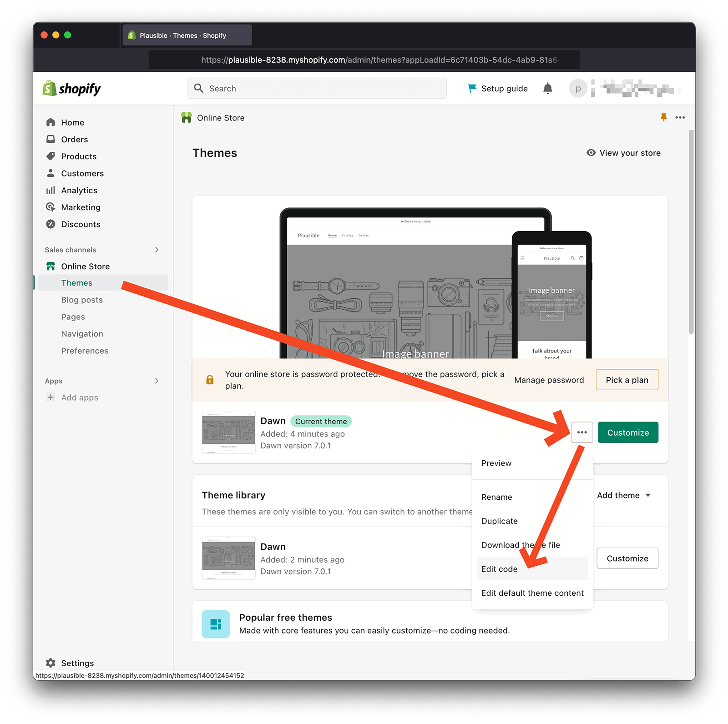Click the Shopify logo
Image resolution: width=728 pixels, height=724 pixels.
[71, 88]
